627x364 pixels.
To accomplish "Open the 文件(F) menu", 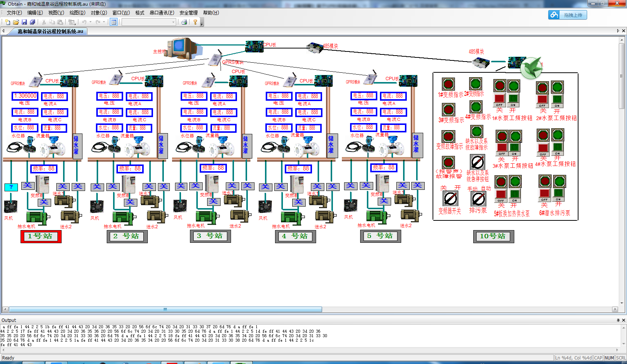I will tap(14, 13).
